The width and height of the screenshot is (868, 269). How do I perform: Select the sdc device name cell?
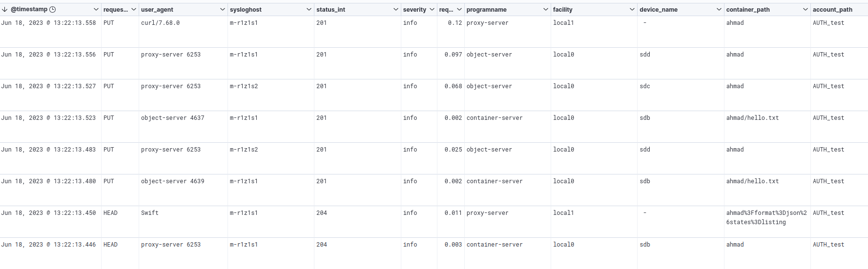pos(645,86)
